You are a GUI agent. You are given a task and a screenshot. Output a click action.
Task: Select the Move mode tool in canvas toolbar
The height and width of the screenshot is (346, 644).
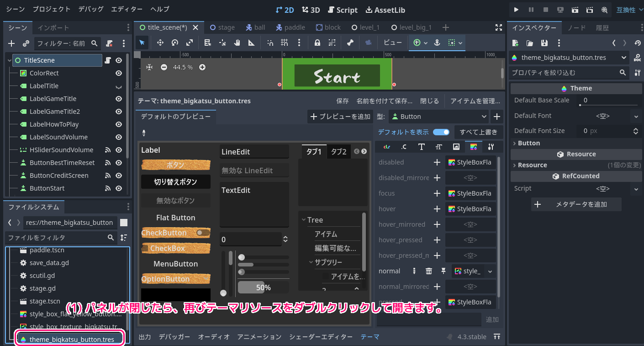click(160, 43)
